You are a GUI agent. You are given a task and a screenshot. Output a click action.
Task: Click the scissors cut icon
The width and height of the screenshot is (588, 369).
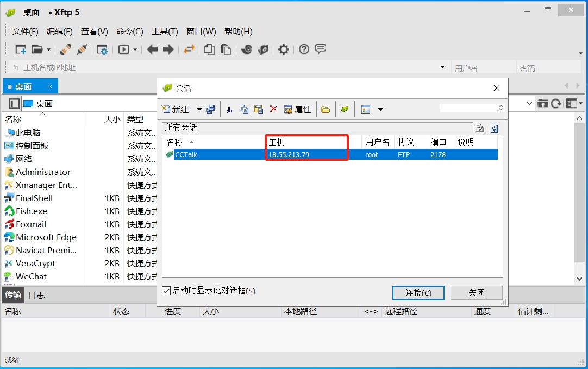[x=229, y=109]
